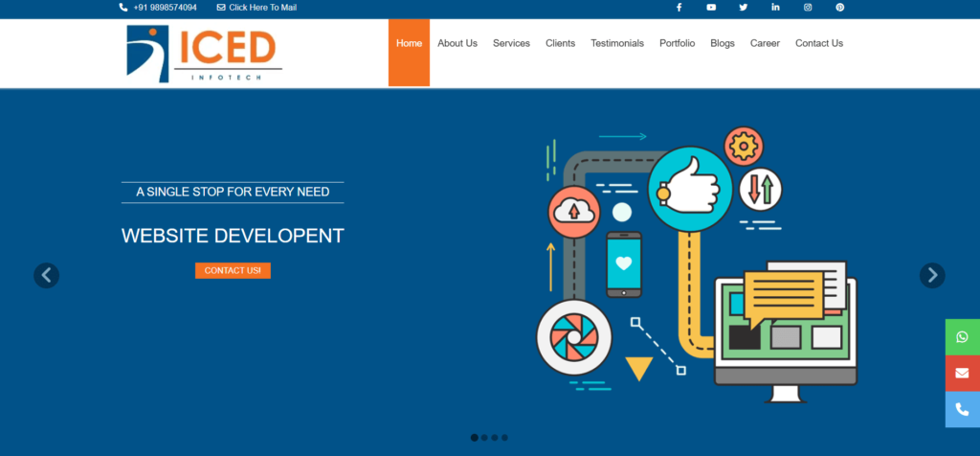This screenshot has height=456, width=980.
Task: Show previous slide with left arrow
Action: click(x=47, y=275)
